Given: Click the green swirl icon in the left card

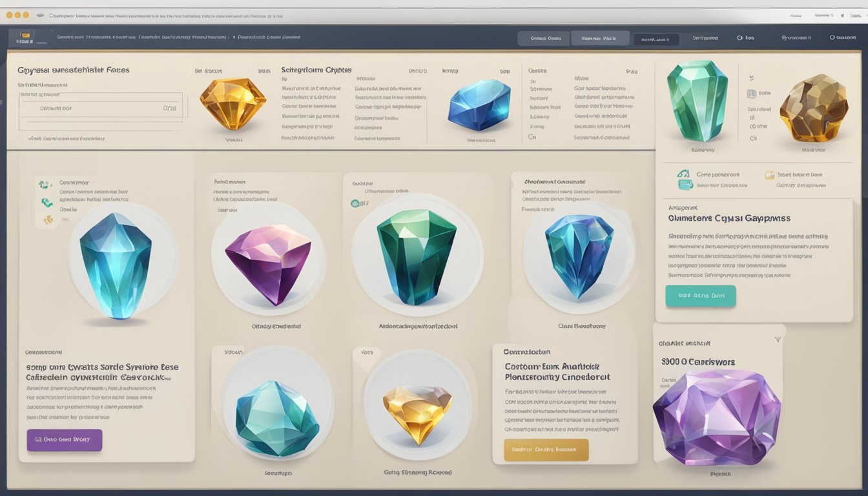Looking at the screenshot, I should (47, 203).
